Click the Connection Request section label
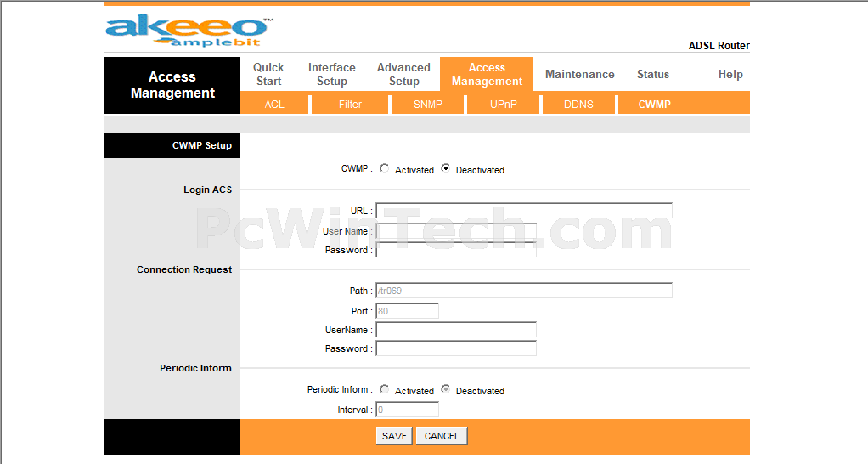This screenshot has width=868, height=464. pyautogui.click(x=184, y=269)
